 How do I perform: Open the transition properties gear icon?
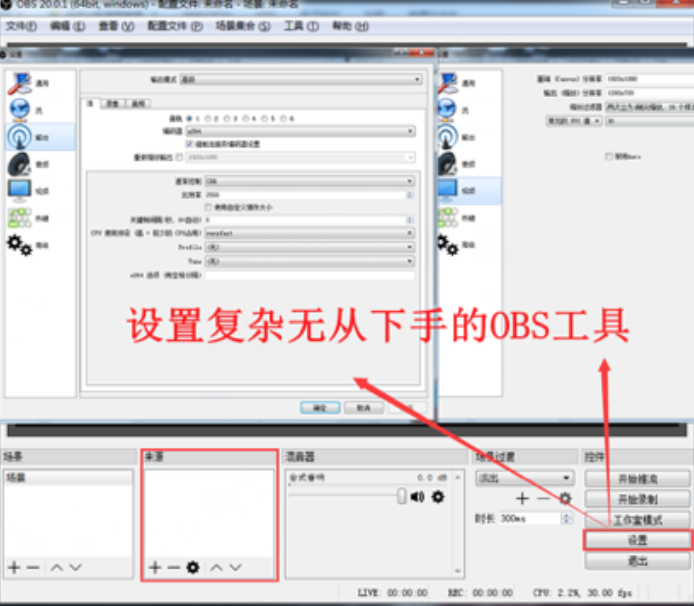pyautogui.click(x=565, y=498)
